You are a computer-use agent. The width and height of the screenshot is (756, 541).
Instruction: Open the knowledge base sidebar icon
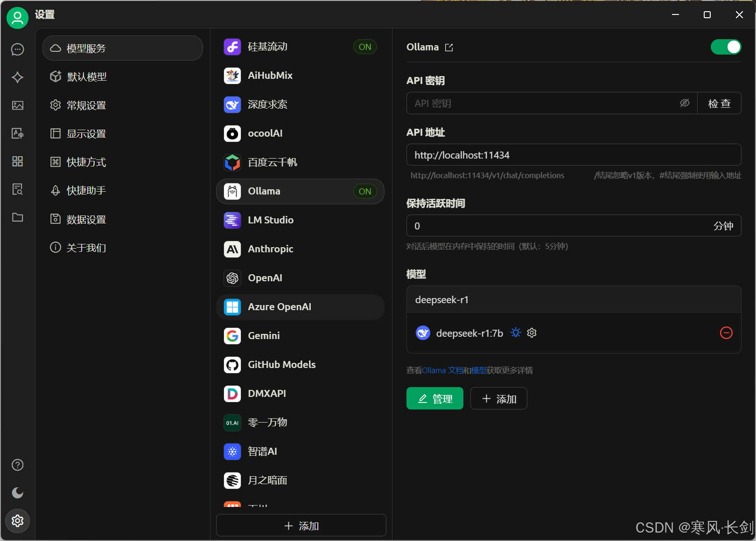(18, 189)
